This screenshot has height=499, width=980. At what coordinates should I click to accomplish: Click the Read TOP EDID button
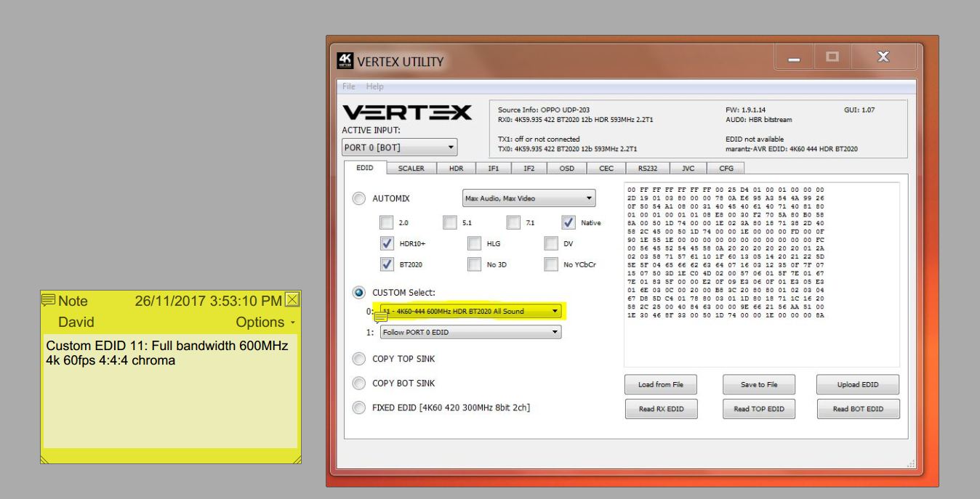(758, 409)
